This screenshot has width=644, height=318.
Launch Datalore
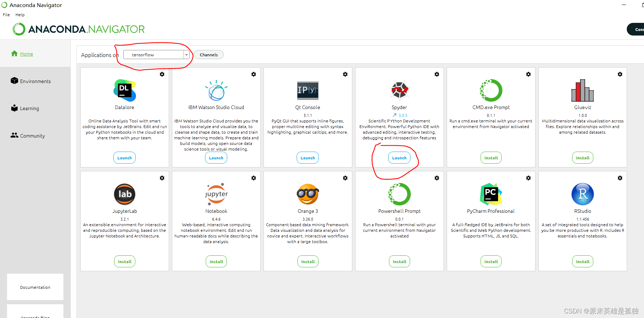[x=124, y=158]
